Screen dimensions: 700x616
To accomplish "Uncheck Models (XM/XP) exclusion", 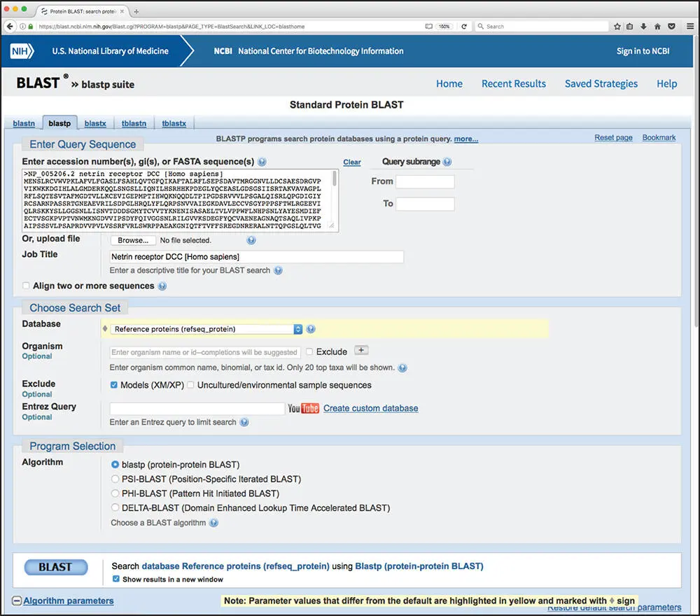I will click(114, 385).
